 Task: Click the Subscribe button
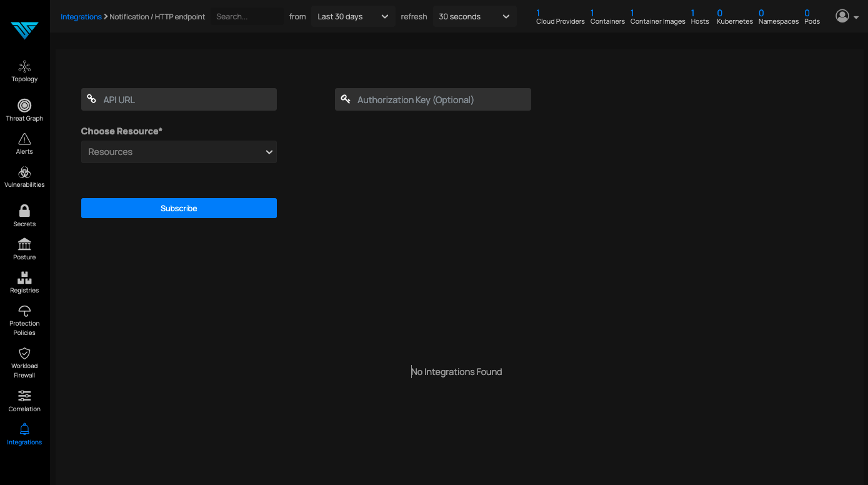pos(179,208)
